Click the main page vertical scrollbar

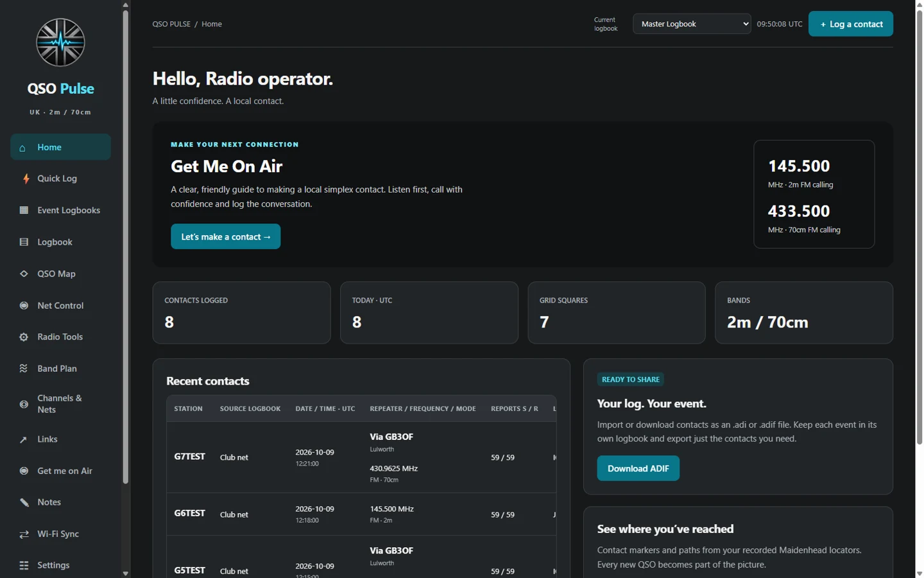[x=920, y=227]
